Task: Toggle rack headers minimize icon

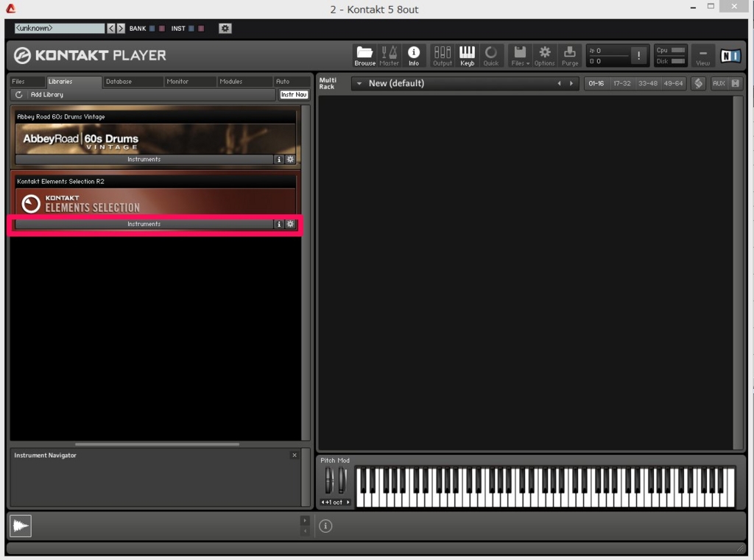Action: tap(736, 83)
